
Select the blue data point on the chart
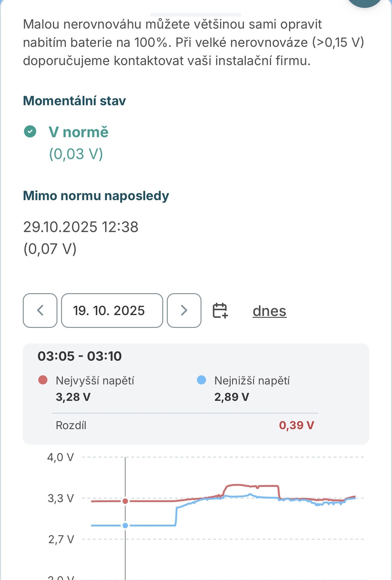point(125,526)
